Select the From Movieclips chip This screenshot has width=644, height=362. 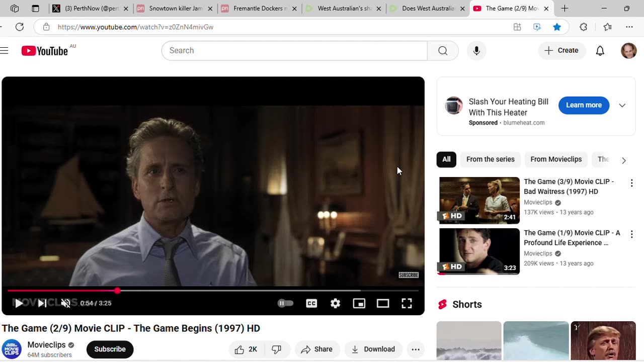[556, 159]
